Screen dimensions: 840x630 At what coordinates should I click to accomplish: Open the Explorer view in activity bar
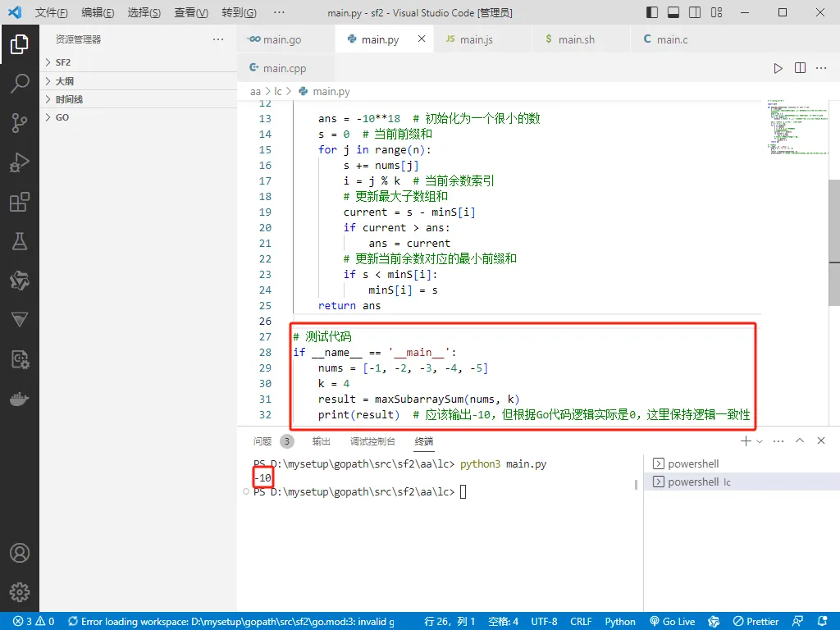pos(20,44)
